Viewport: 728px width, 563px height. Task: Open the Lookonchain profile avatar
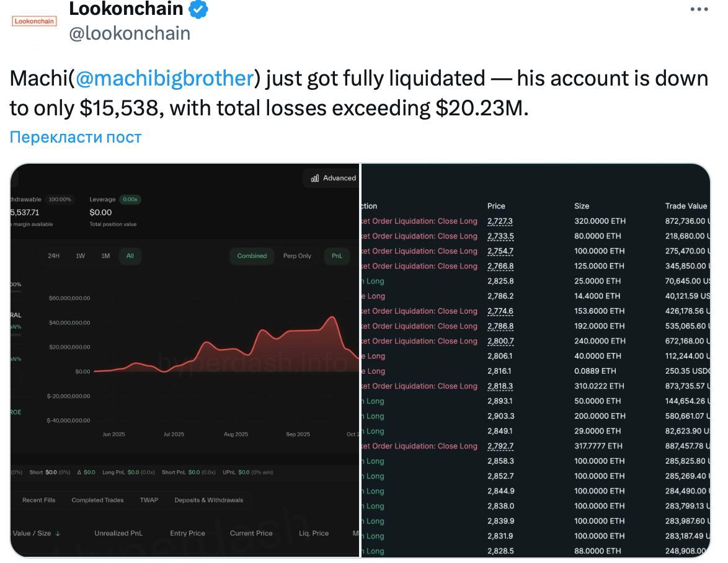click(35, 21)
